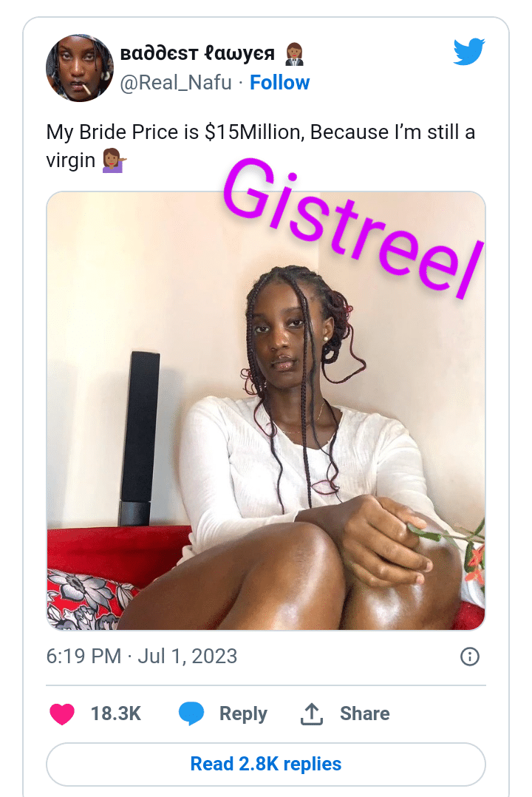Click Read 2.8K replies button
532x797 pixels.
tap(266, 764)
